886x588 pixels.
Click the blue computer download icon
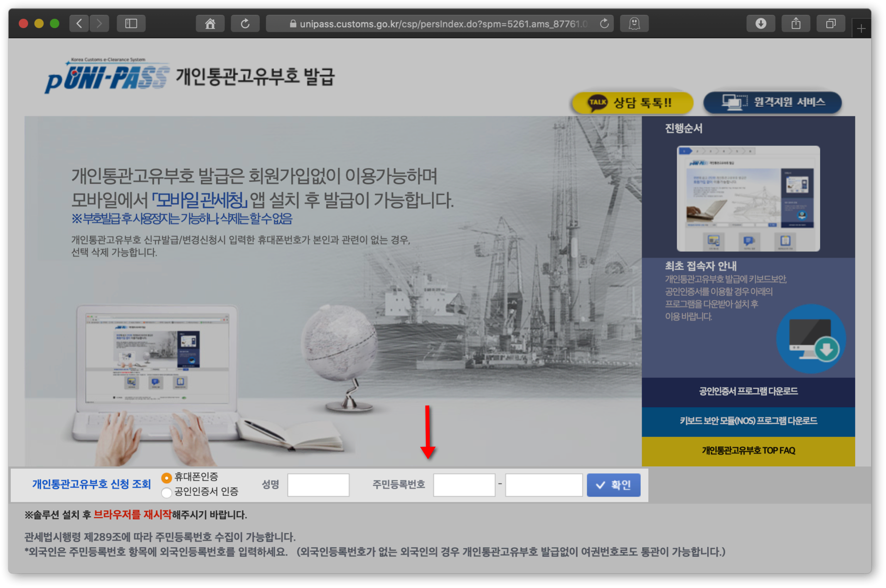811,339
